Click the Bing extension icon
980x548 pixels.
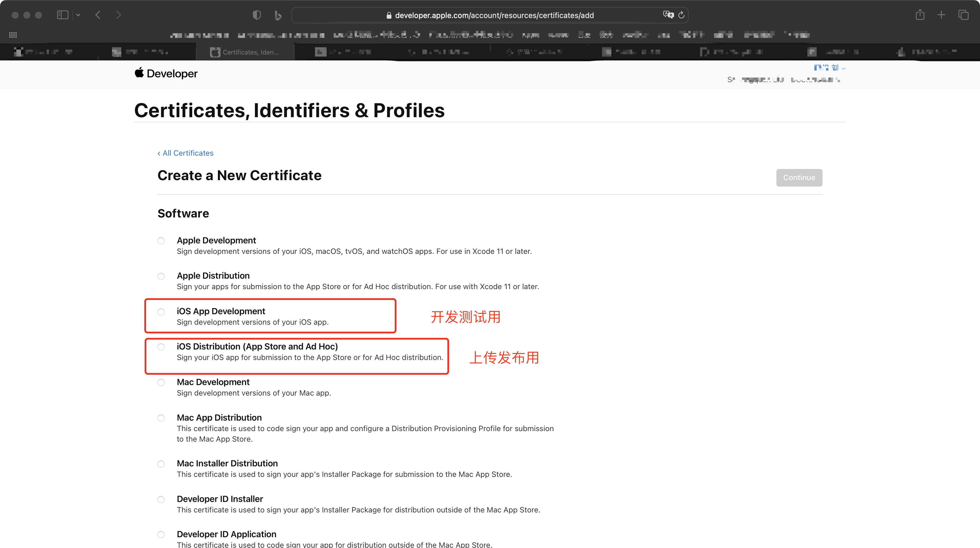[278, 15]
